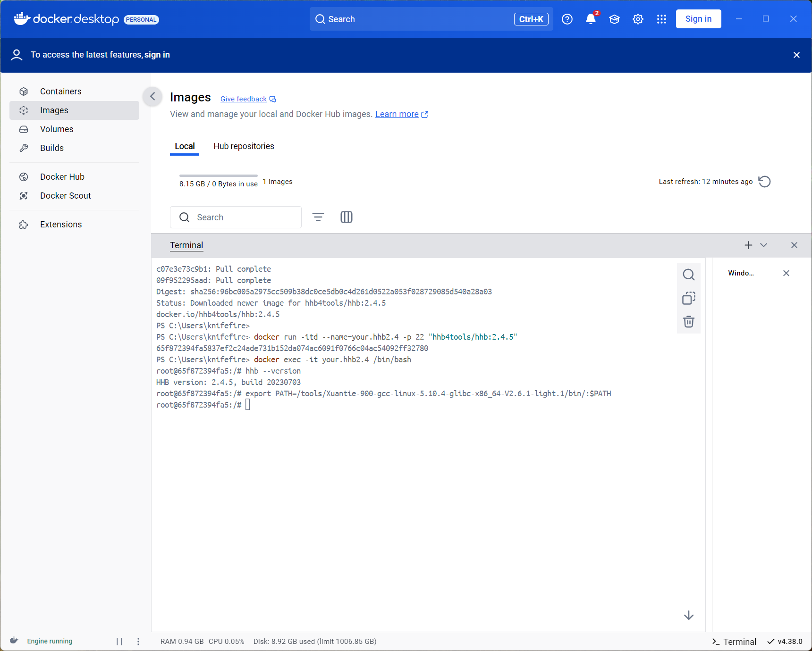This screenshot has width=812, height=651.
Task: Select the Windo... terminal session
Action: click(x=741, y=273)
